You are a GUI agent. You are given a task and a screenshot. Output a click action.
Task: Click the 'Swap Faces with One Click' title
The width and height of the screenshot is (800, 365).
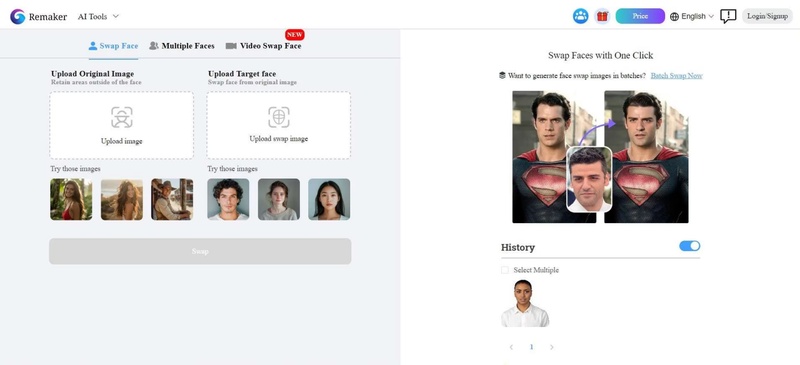point(601,56)
